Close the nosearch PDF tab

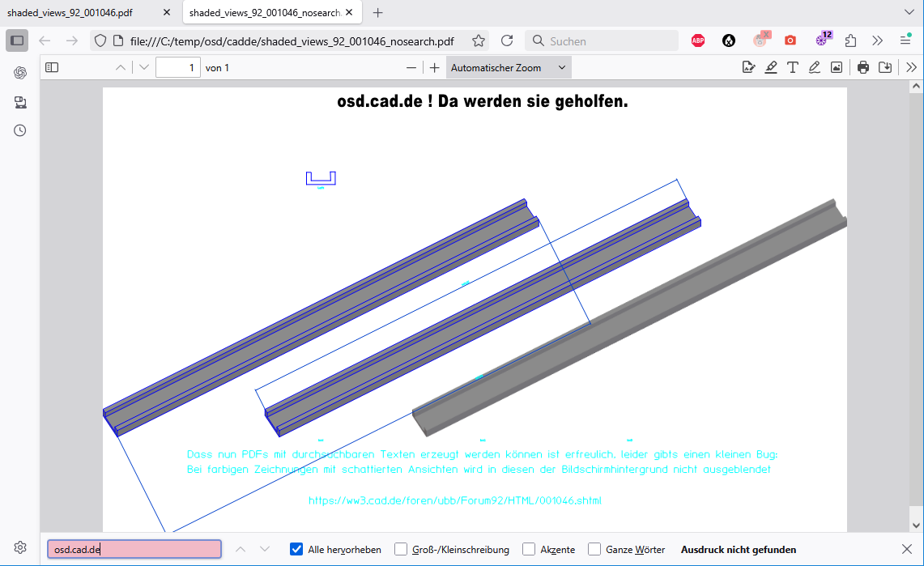pyautogui.click(x=350, y=12)
